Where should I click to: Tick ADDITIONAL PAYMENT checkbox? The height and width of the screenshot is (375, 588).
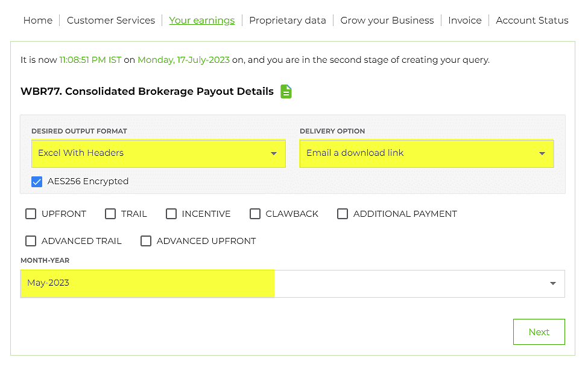343,214
